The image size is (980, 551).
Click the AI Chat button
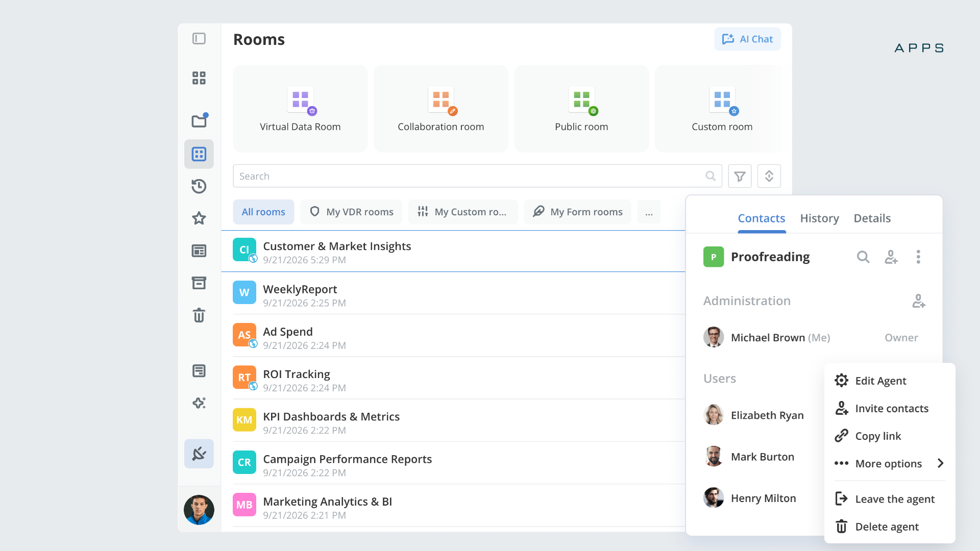click(x=747, y=39)
